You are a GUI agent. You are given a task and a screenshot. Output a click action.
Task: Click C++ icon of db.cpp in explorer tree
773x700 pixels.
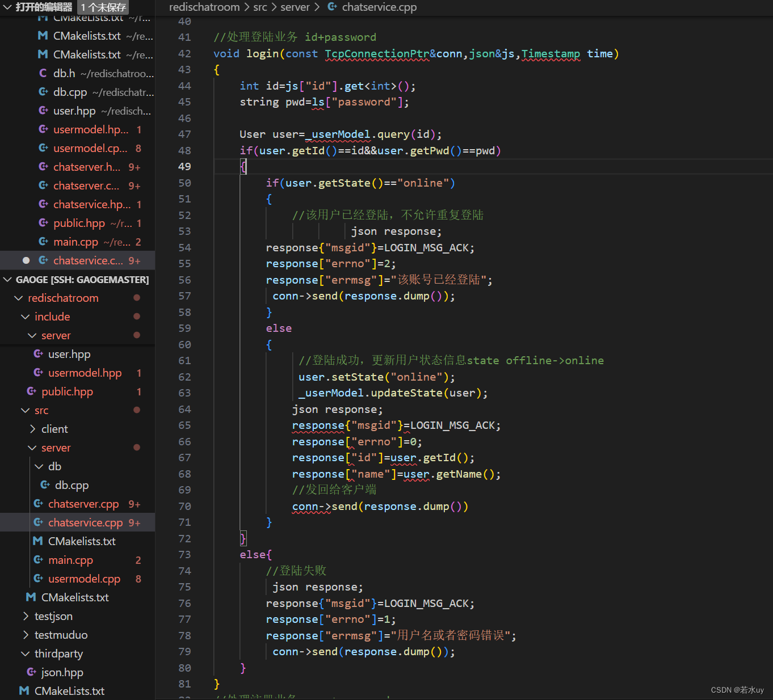(x=45, y=485)
